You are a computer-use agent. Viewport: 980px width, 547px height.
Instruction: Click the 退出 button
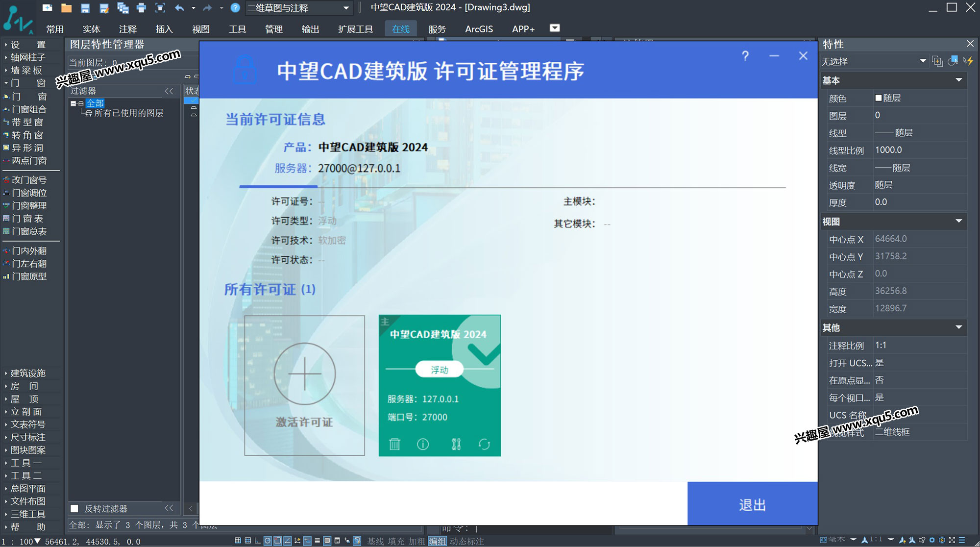[752, 504]
